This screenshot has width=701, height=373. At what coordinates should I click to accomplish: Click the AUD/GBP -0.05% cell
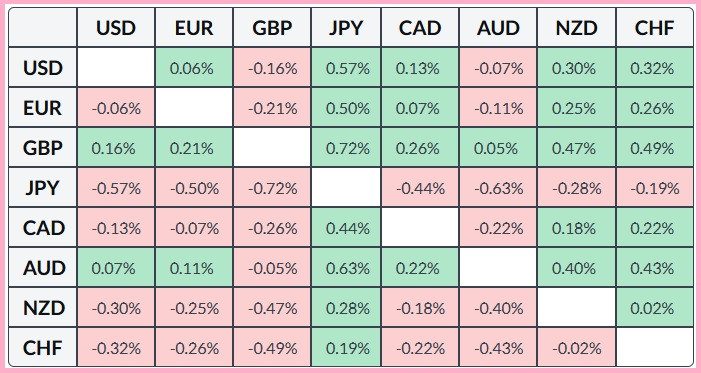tap(272, 268)
